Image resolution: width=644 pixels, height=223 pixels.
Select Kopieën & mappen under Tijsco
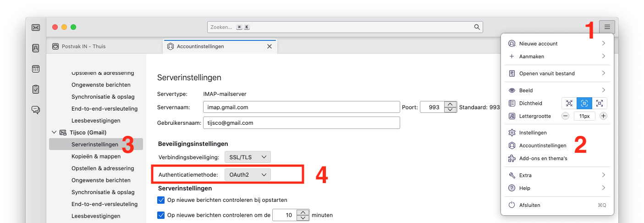[x=96, y=156]
